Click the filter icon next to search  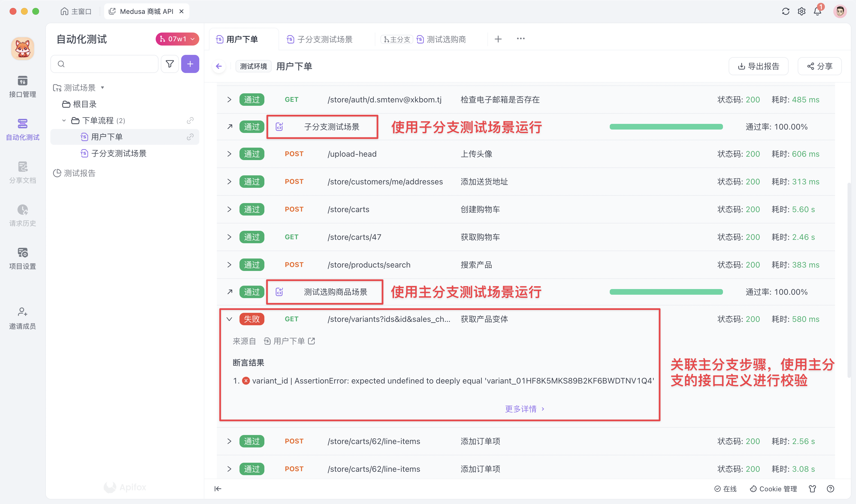[170, 64]
